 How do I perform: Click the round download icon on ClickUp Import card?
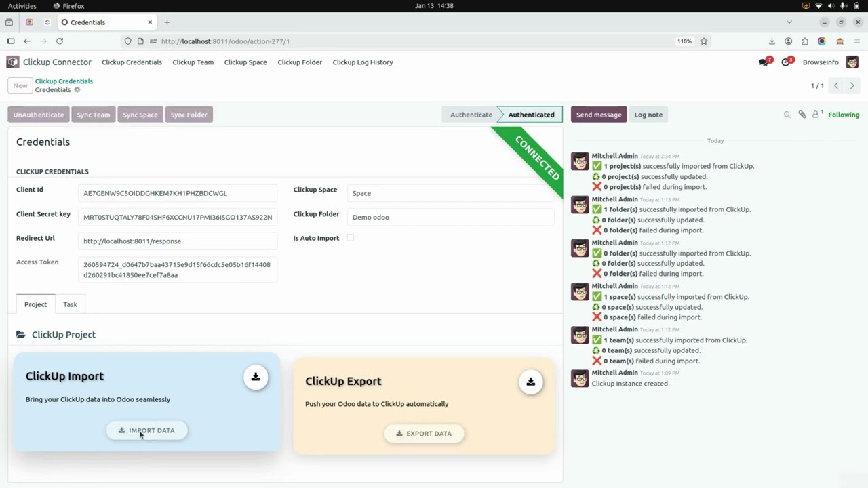256,377
